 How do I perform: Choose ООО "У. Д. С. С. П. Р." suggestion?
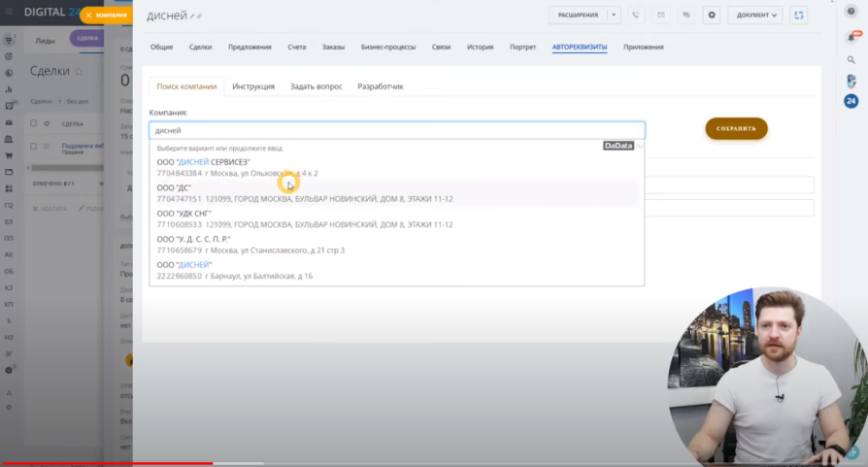(x=397, y=245)
